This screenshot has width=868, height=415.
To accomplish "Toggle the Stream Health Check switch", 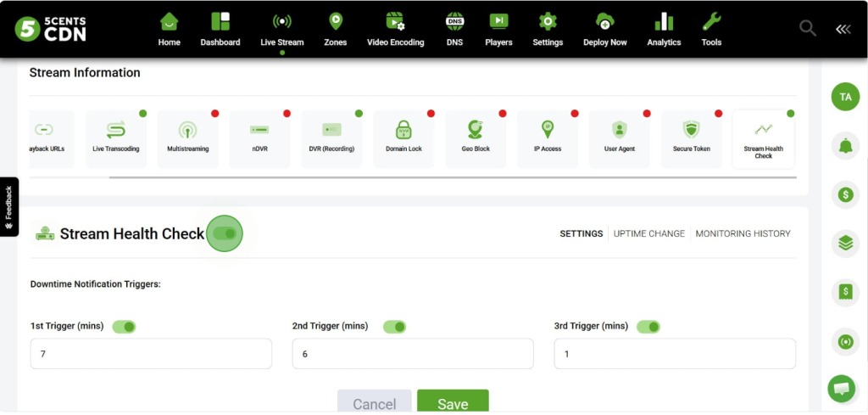I will coord(225,233).
